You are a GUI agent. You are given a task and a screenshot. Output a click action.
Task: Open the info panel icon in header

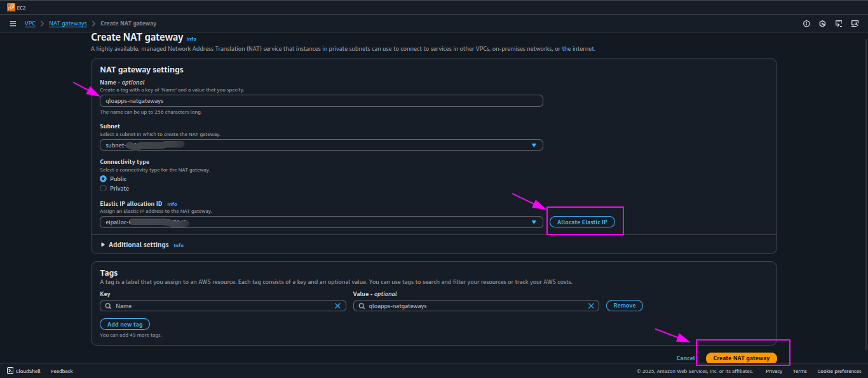pyautogui.click(x=806, y=24)
